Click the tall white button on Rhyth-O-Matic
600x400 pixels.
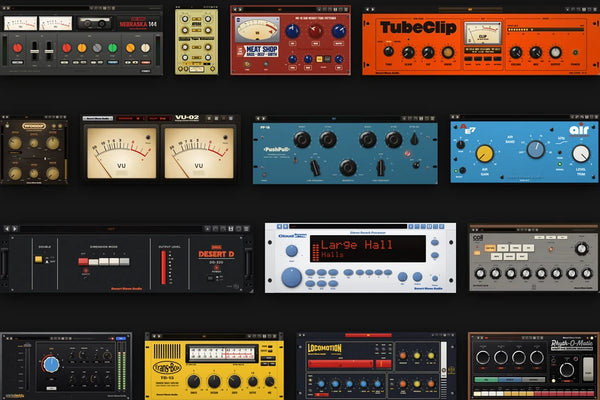click(x=588, y=369)
